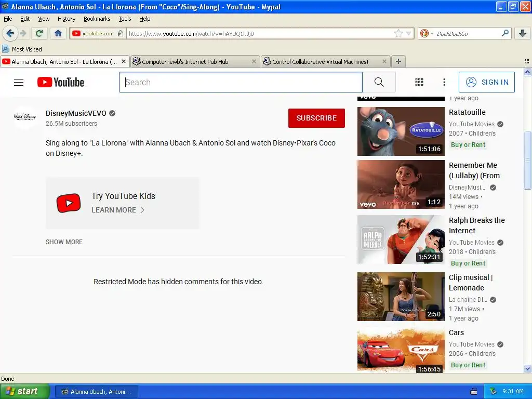Open the YouTube apps grid icon
Viewport: 532px width, 399px height.
click(x=419, y=82)
